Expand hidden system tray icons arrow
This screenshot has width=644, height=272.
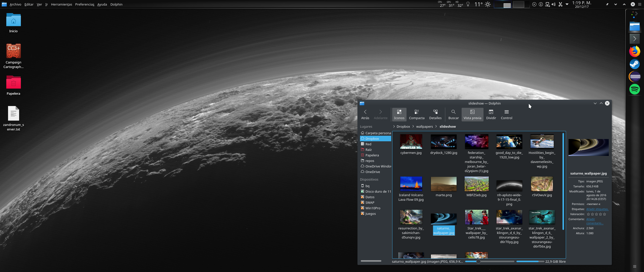click(x=567, y=4)
